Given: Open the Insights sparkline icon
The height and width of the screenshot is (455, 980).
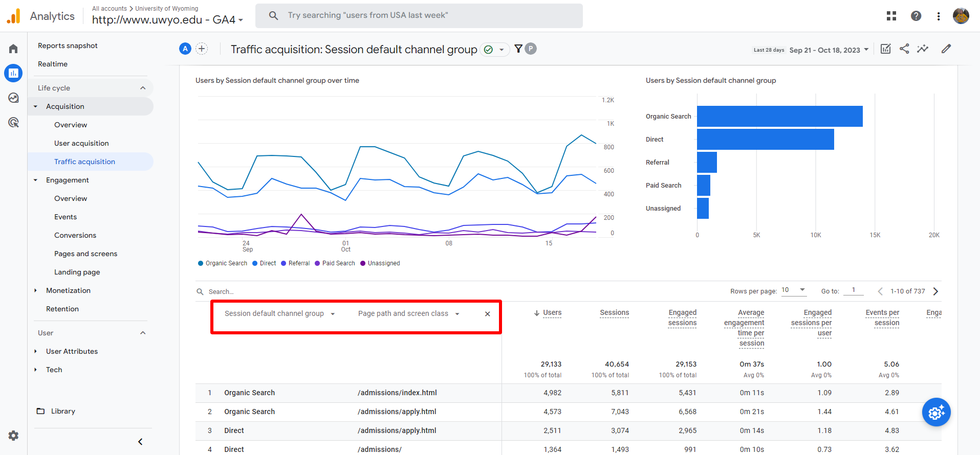Looking at the screenshot, I should click(x=923, y=49).
